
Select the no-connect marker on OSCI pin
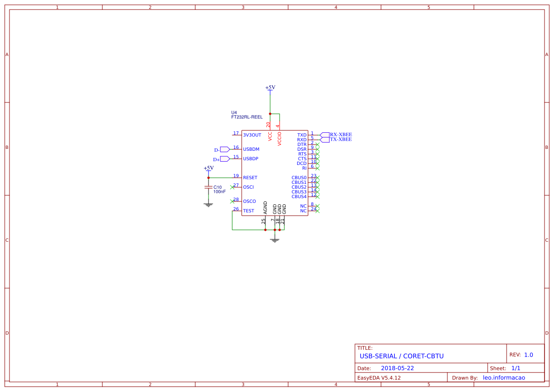tap(232, 187)
